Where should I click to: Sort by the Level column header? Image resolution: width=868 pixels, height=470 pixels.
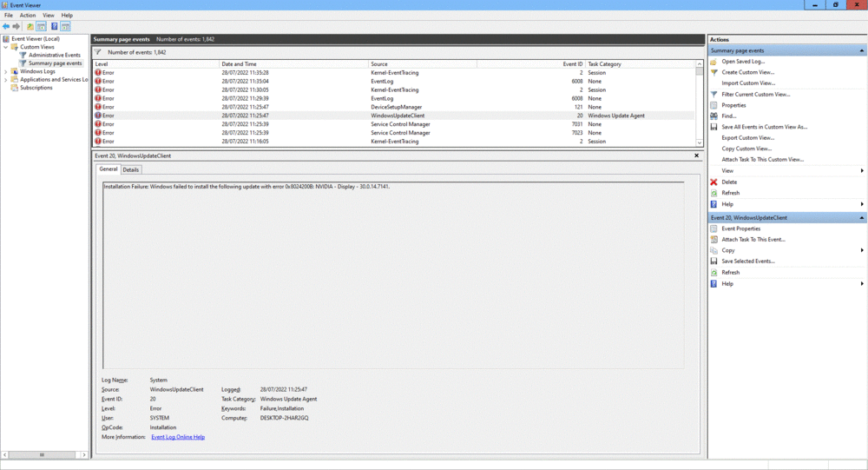[x=155, y=64]
